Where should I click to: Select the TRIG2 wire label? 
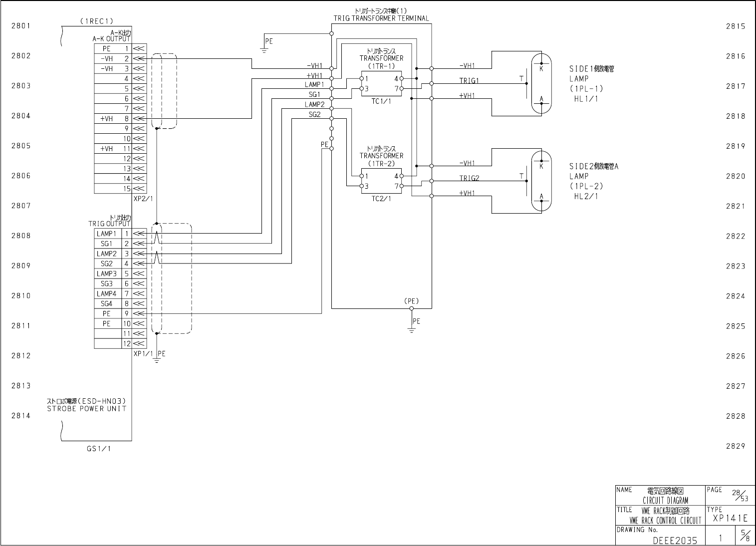(469, 178)
